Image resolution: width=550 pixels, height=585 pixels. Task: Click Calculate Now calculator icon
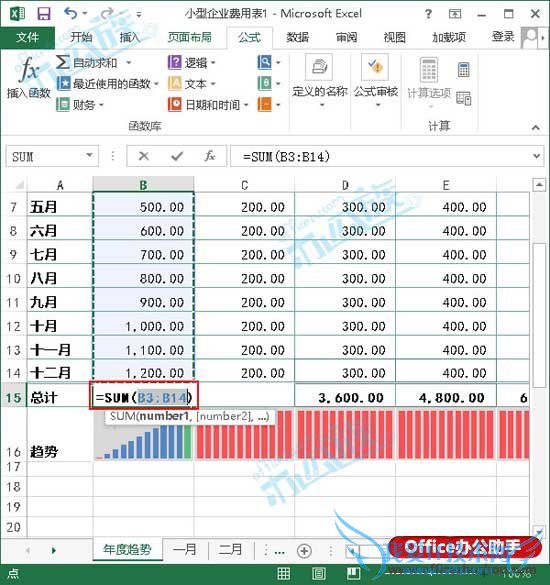463,70
